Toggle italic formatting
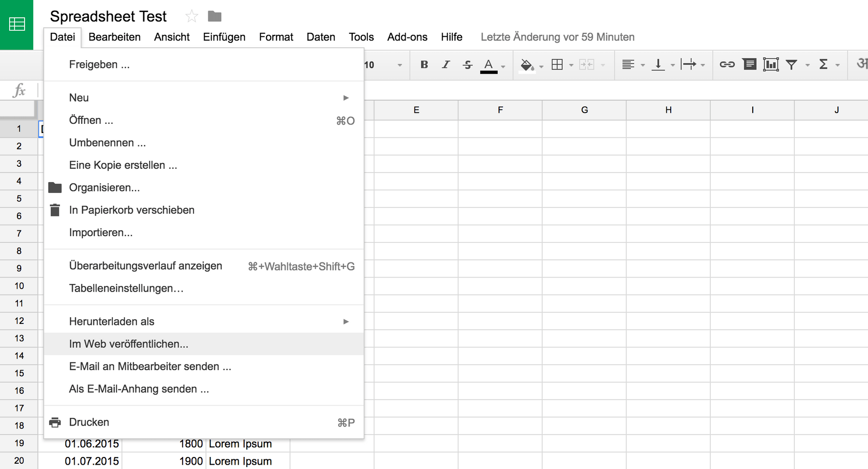This screenshot has height=469, width=868. tap(446, 64)
